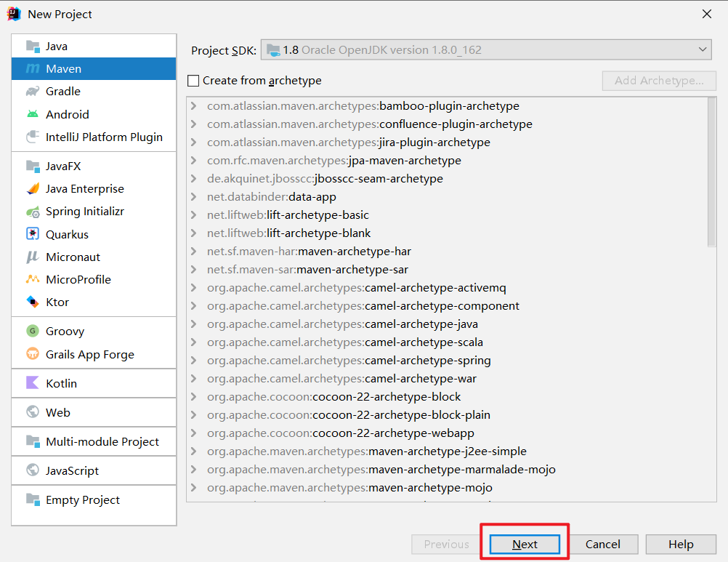Expand the lift-archetype-basic entry
Viewport: 728px width, 562px height.
[193, 215]
